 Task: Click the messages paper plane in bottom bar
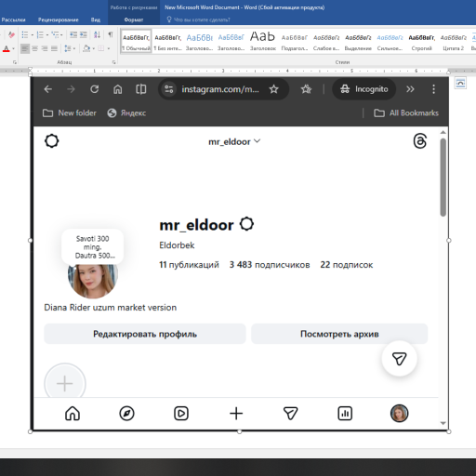pos(290,413)
